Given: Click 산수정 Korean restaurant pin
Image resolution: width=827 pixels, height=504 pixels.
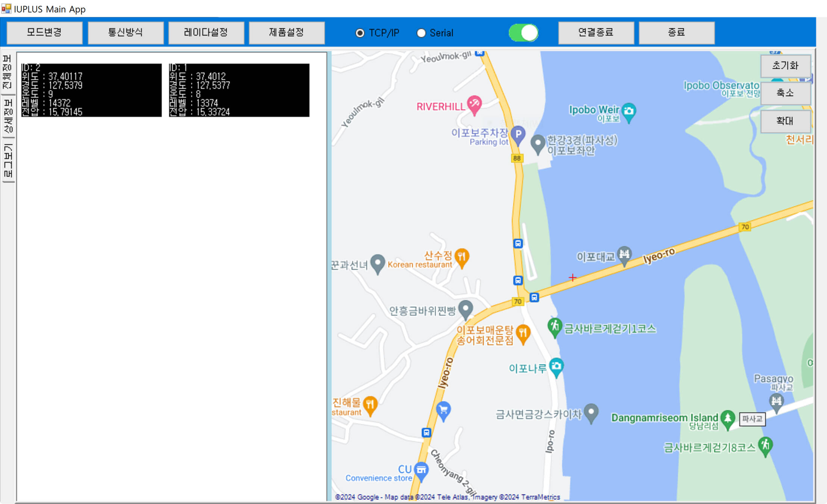Looking at the screenshot, I should point(462,257).
